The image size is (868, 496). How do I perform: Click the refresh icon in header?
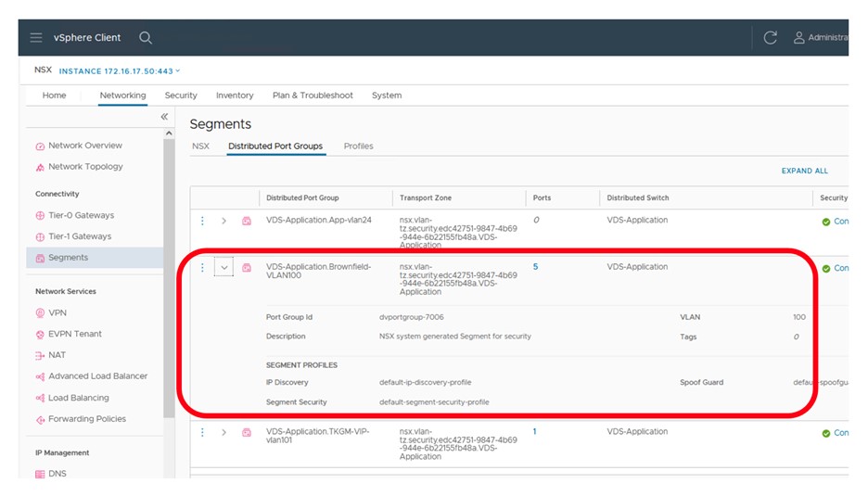pos(770,38)
